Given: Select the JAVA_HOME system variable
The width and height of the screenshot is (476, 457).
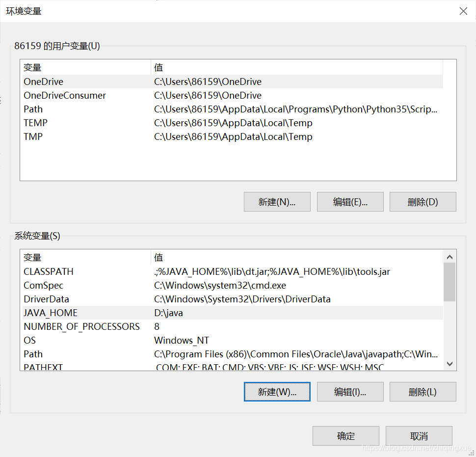Looking at the screenshot, I should 233,313.
